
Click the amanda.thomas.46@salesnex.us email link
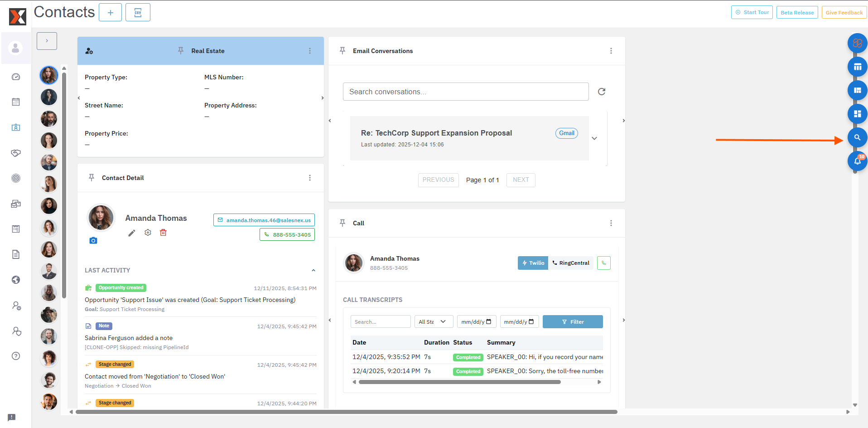pyautogui.click(x=264, y=220)
